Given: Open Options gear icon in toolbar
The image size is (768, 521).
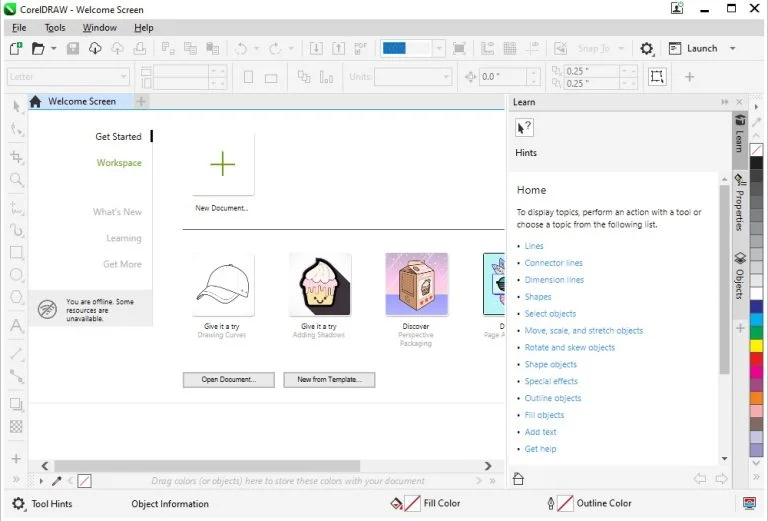Looking at the screenshot, I should (647, 48).
